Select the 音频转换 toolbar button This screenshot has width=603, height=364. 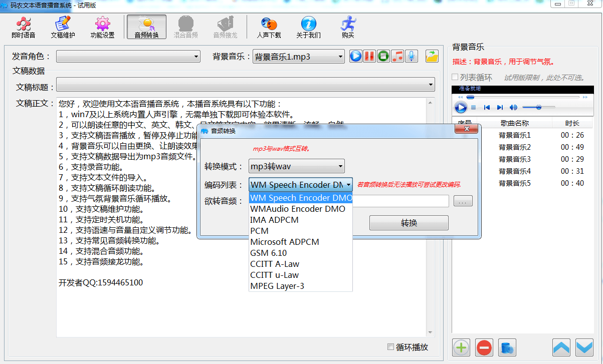(146, 28)
